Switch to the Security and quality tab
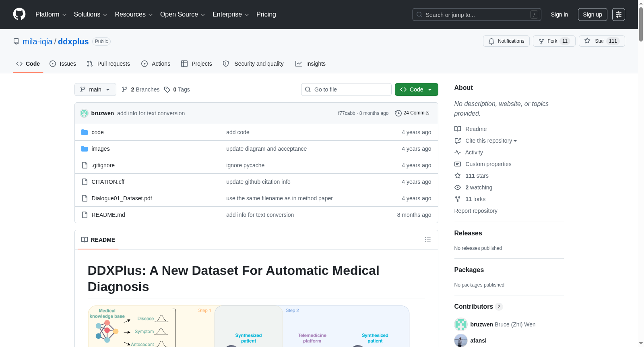This screenshot has width=644, height=347. tap(253, 64)
